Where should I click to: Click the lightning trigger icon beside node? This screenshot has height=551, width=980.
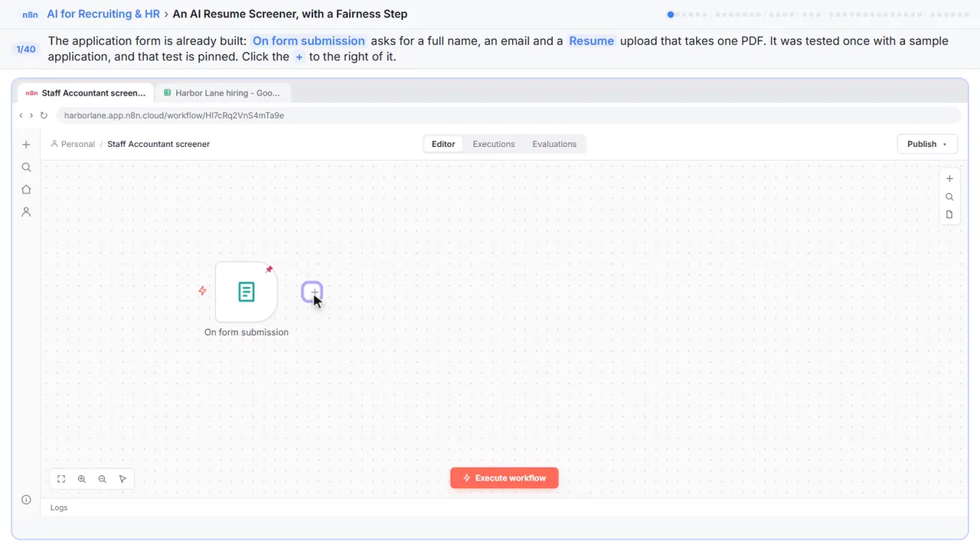[x=202, y=291]
